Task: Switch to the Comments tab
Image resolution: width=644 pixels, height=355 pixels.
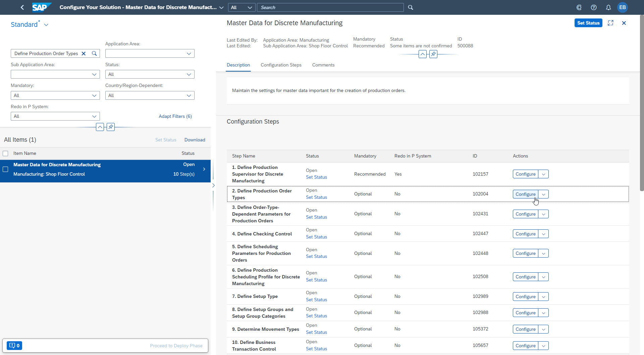Action: click(323, 65)
